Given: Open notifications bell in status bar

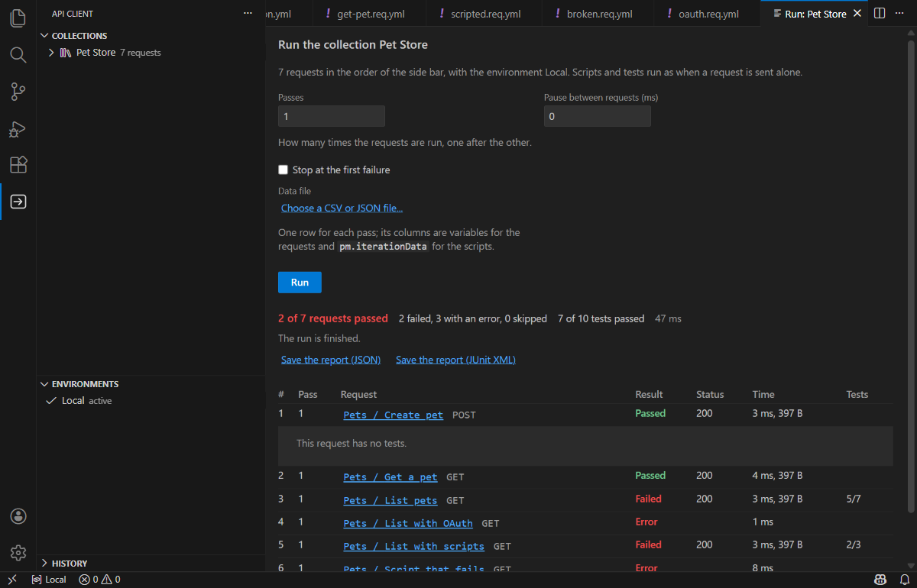Looking at the screenshot, I should pyautogui.click(x=904, y=580).
